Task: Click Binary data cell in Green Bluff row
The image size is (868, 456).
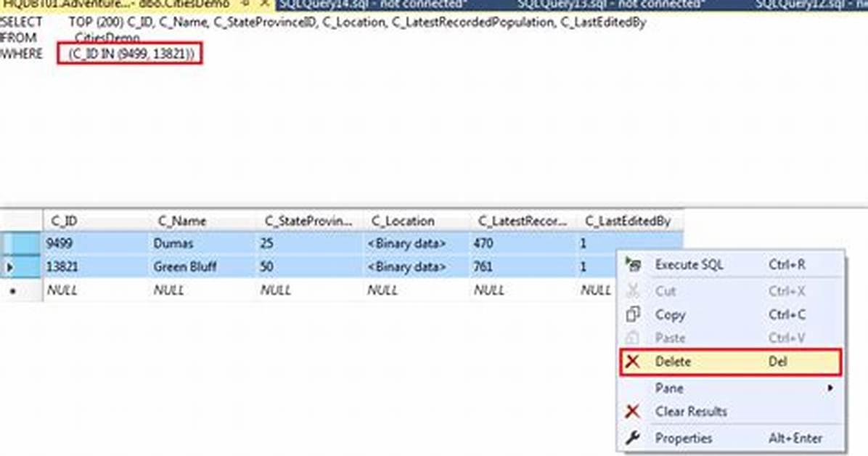Action: point(417,266)
